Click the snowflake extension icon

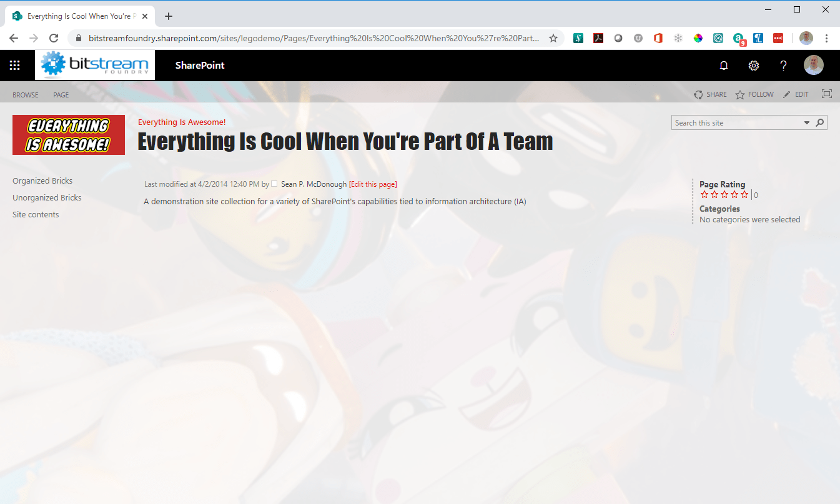(x=678, y=38)
